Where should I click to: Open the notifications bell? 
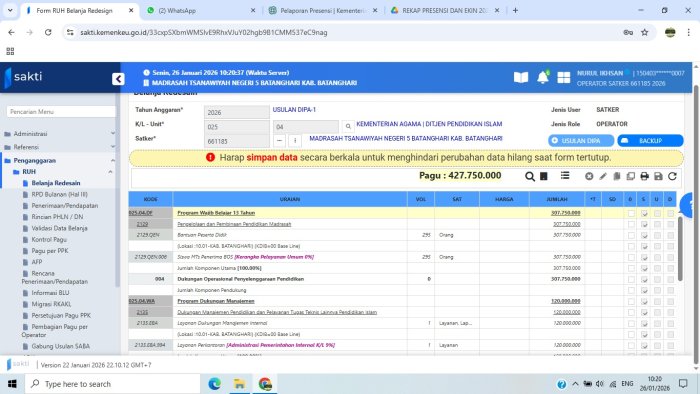(543, 77)
